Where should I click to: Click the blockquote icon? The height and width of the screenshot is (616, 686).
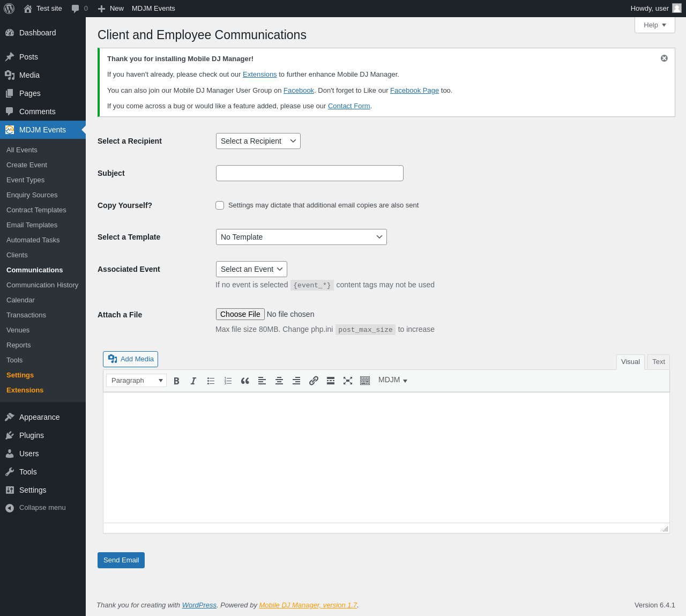tap(245, 381)
